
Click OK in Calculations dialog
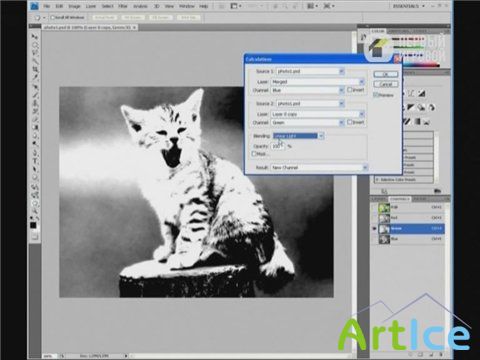(x=386, y=74)
